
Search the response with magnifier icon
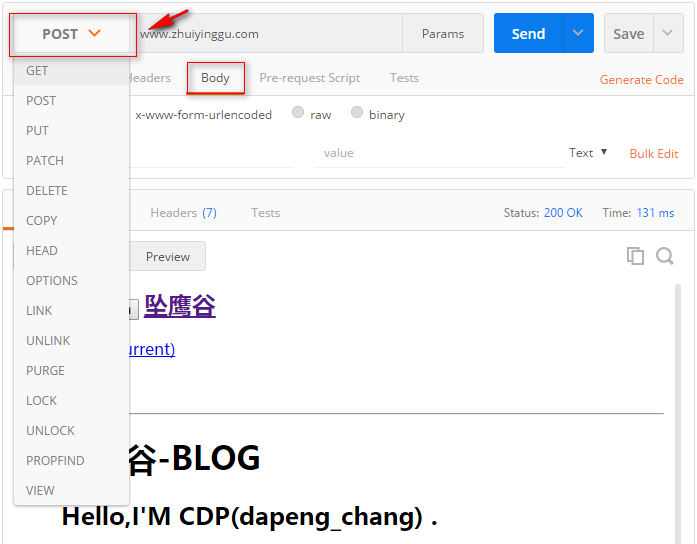[x=665, y=256]
